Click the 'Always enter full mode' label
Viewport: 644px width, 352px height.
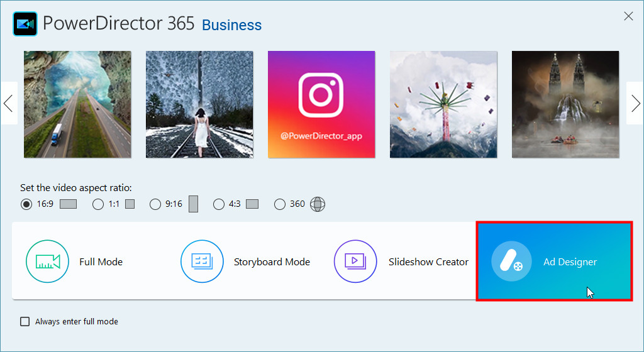[76, 322]
